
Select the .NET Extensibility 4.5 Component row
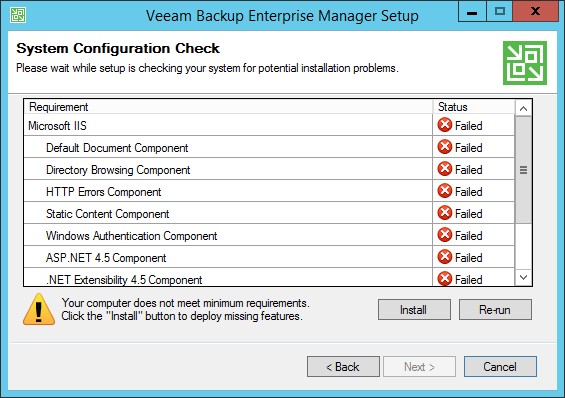(269, 277)
